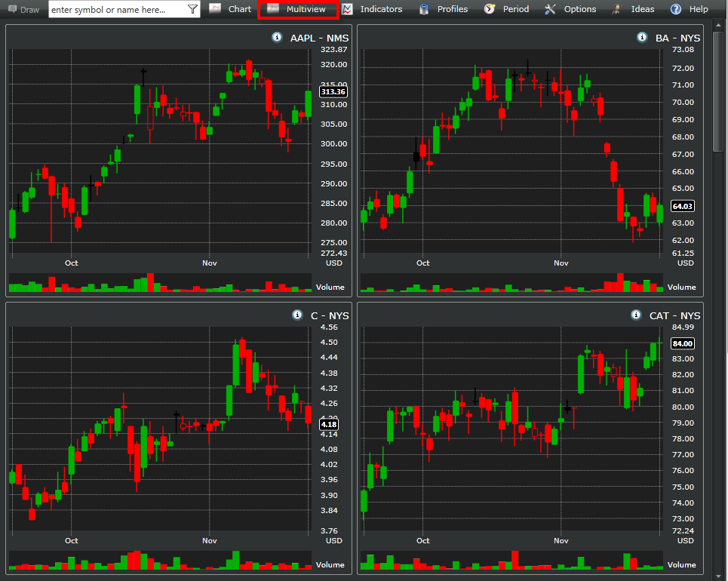Open the Chart menu label
This screenshot has width=728, height=581.
pos(240,9)
